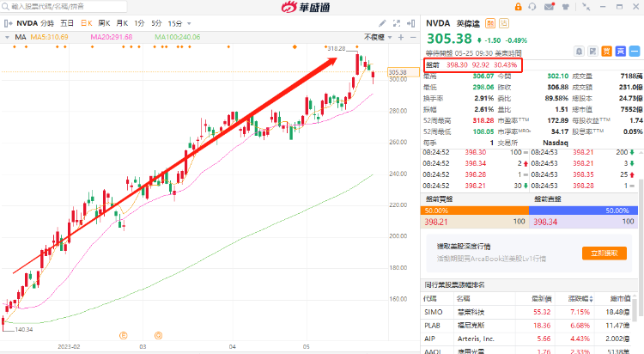Click the 盤前買盤 50.00% orange bar
The image size is (644, 354).
coord(474,211)
